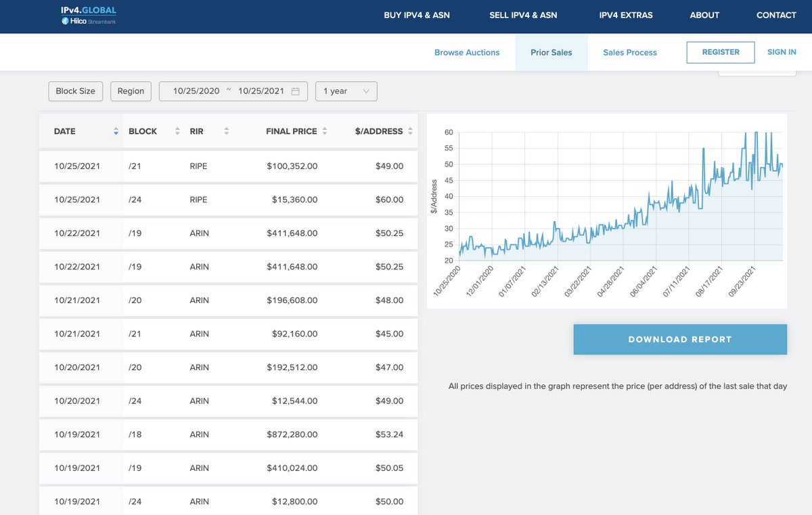Click the graph price disclaimer note

click(x=618, y=386)
